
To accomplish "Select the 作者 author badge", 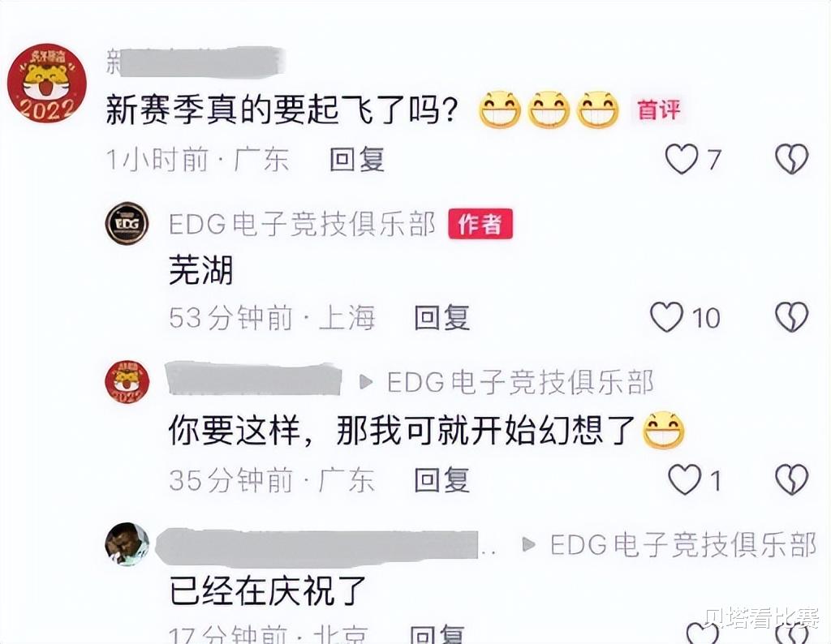I will (x=480, y=224).
